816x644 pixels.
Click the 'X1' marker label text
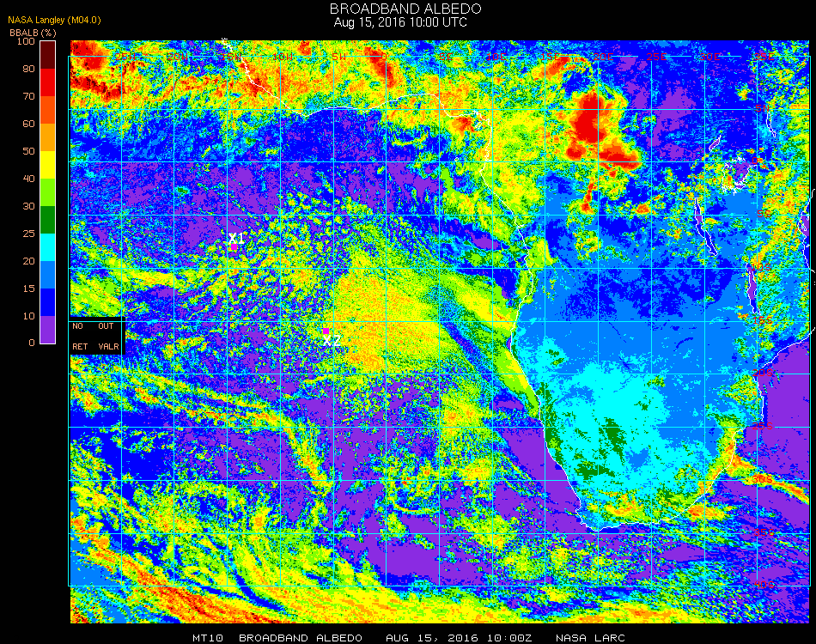pyautogui.click(x=235, y=238)
